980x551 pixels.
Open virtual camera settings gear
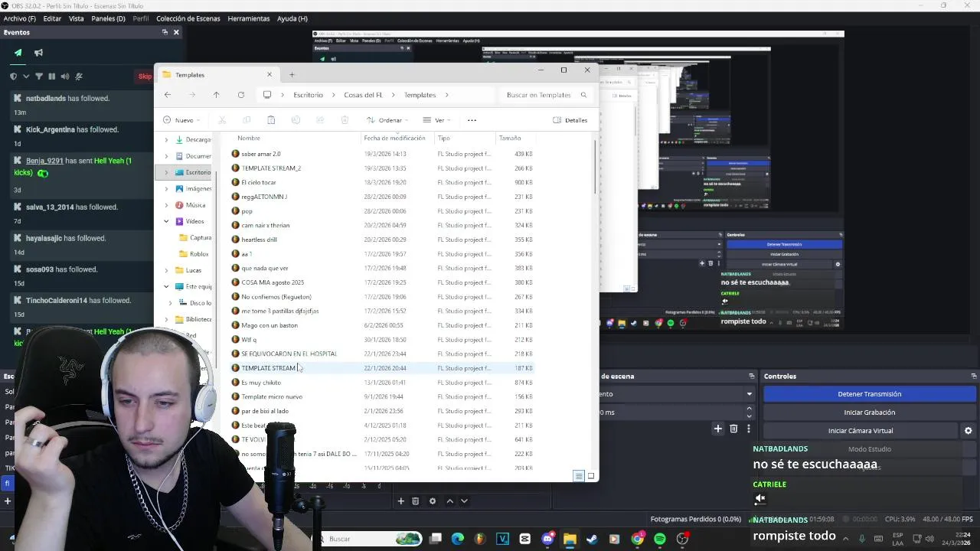[968, 431]
